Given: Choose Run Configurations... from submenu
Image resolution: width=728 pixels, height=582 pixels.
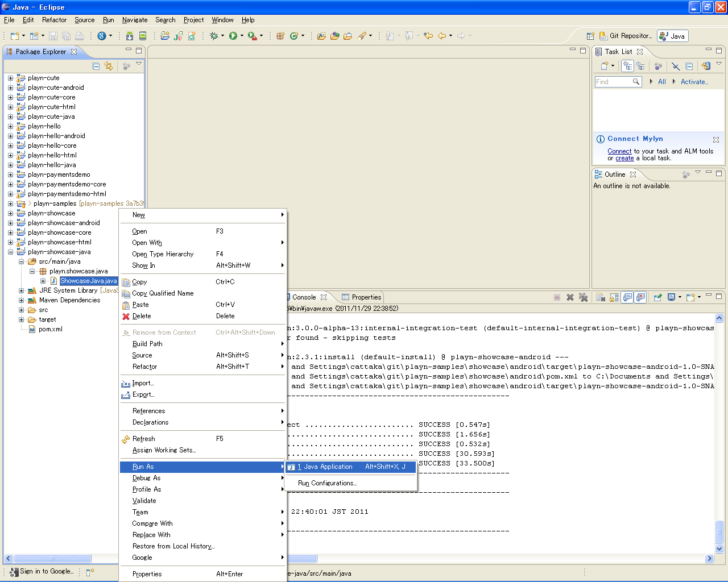Looking at the screenshot, I should pos(328,484).
